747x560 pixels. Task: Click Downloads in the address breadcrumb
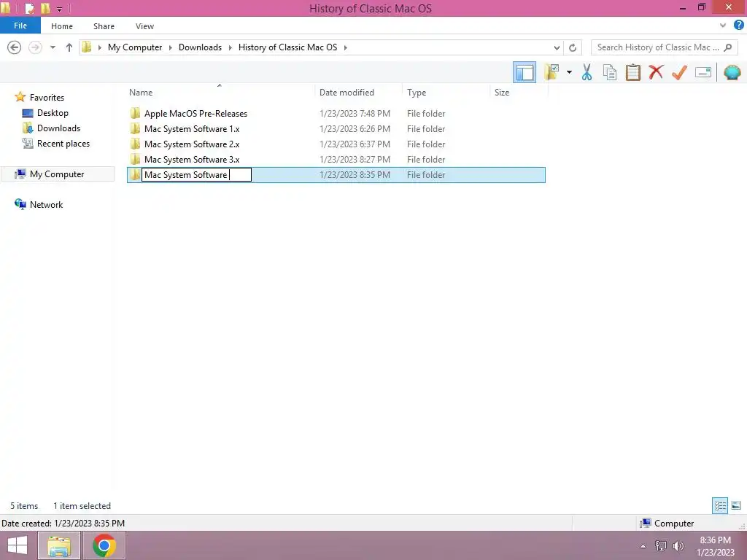[x=200, y=47]
